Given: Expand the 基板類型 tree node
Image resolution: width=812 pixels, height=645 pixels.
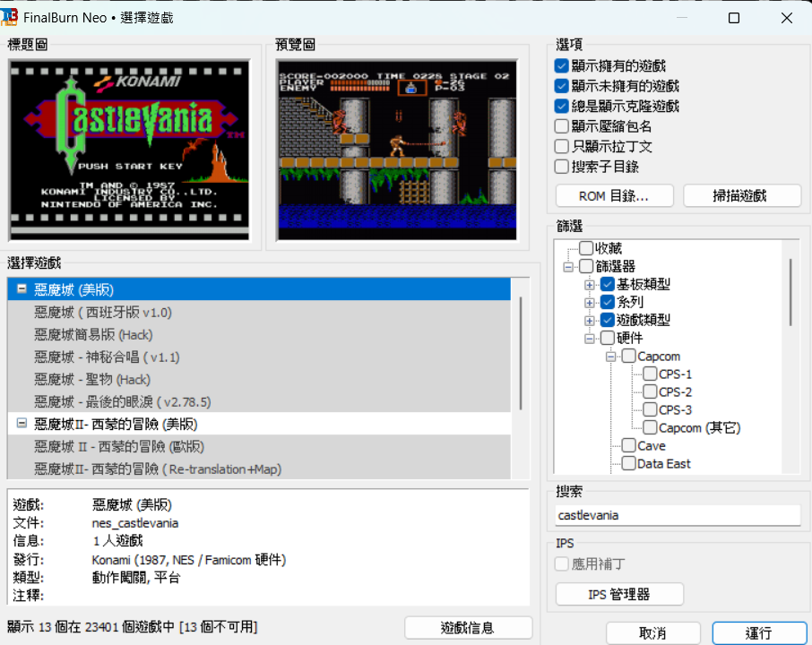Looking at the screenshot, I should click(590, 285).
